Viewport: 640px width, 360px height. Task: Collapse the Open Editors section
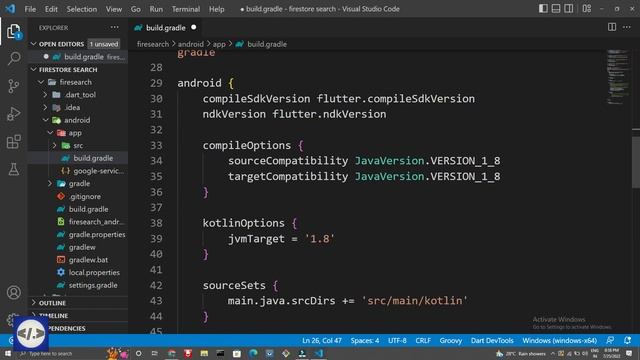(33, 44)
